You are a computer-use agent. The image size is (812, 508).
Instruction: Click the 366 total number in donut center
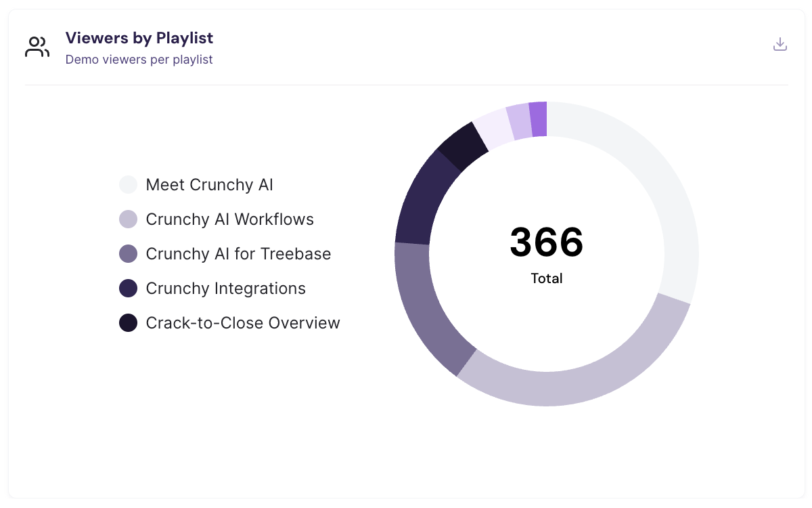point(546,242)
